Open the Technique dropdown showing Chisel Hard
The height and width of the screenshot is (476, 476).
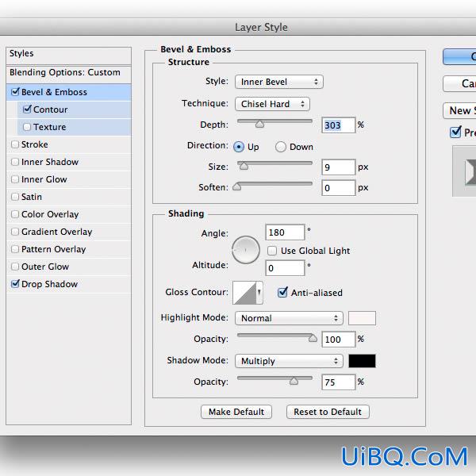point(272,104)
